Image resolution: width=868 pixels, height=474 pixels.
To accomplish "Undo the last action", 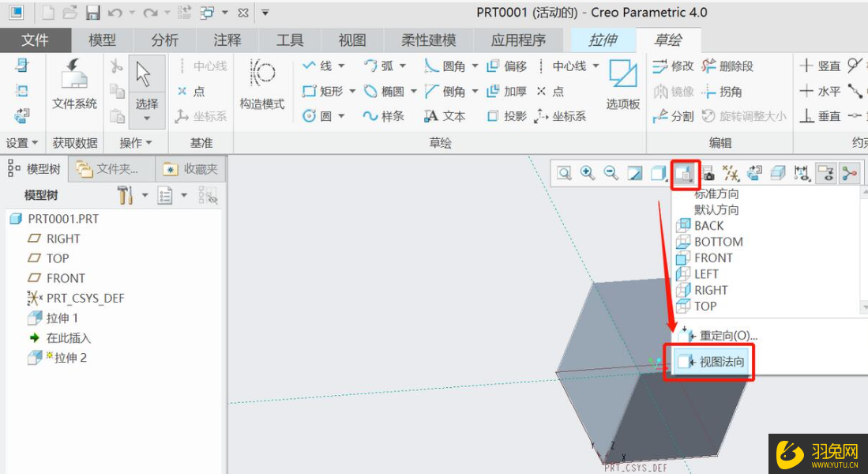I will coord(115,13).
